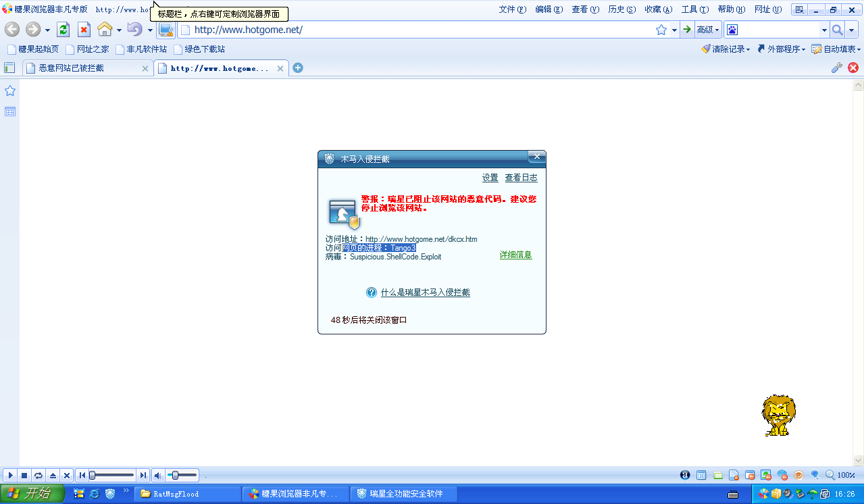Open the 清除记录 dropdown
The height and width of the screenshot is (504, 864).
coord(726,49)
